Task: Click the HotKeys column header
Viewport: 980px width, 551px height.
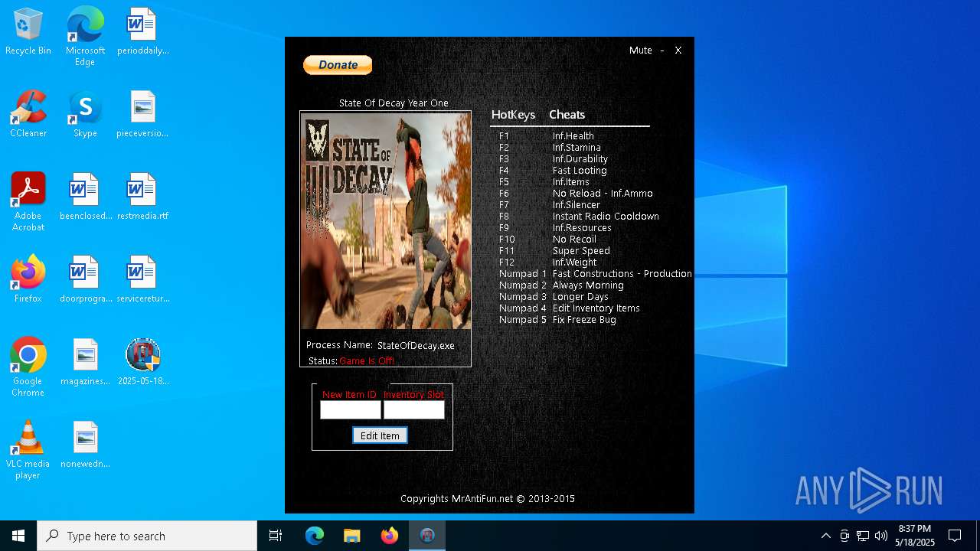Action: click(513, 115)
